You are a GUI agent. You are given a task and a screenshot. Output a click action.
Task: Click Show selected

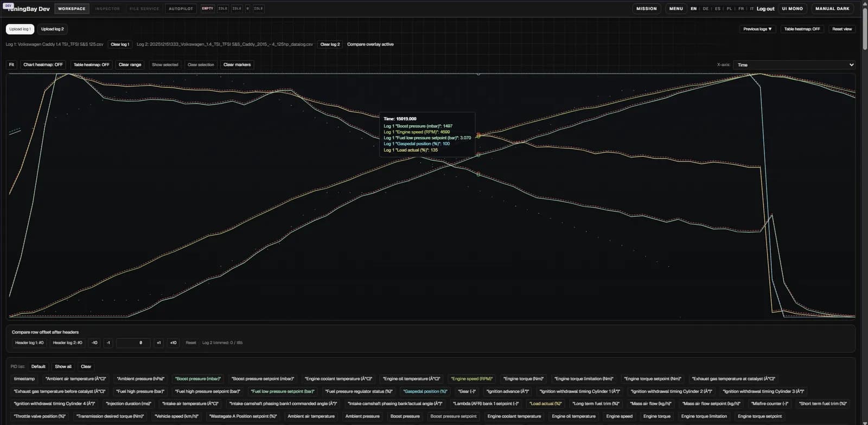point(165,65)
